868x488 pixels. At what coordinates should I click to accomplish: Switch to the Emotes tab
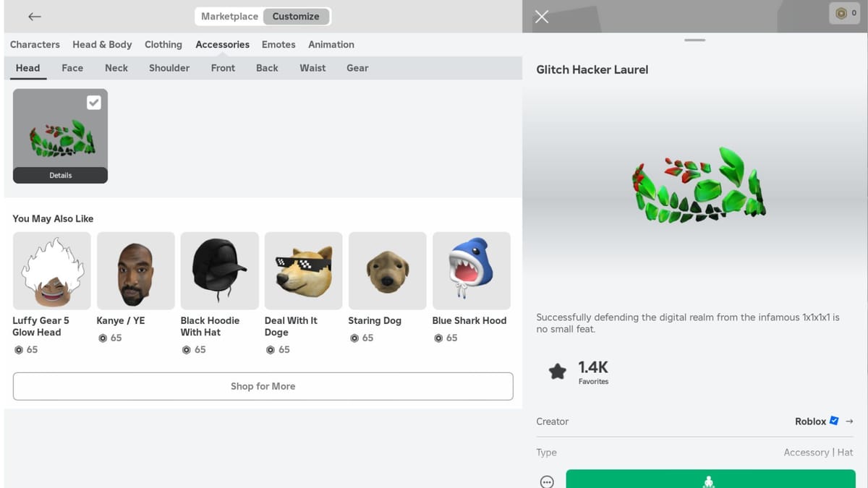pyautogui.click(x=278, y=44)
